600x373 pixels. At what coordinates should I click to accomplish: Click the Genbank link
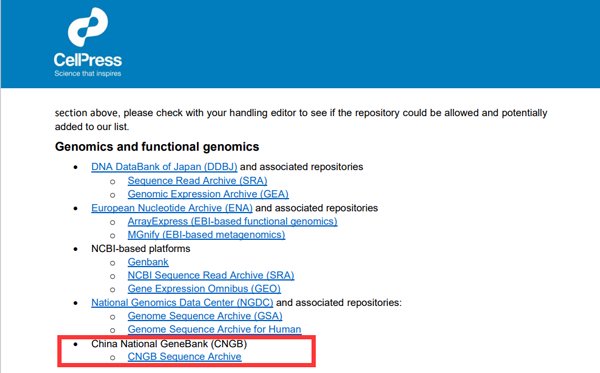click(x=148, y=262)
